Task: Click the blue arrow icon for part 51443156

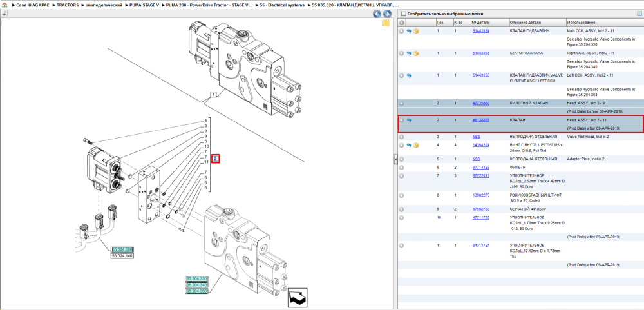Action: pos(409,75)
